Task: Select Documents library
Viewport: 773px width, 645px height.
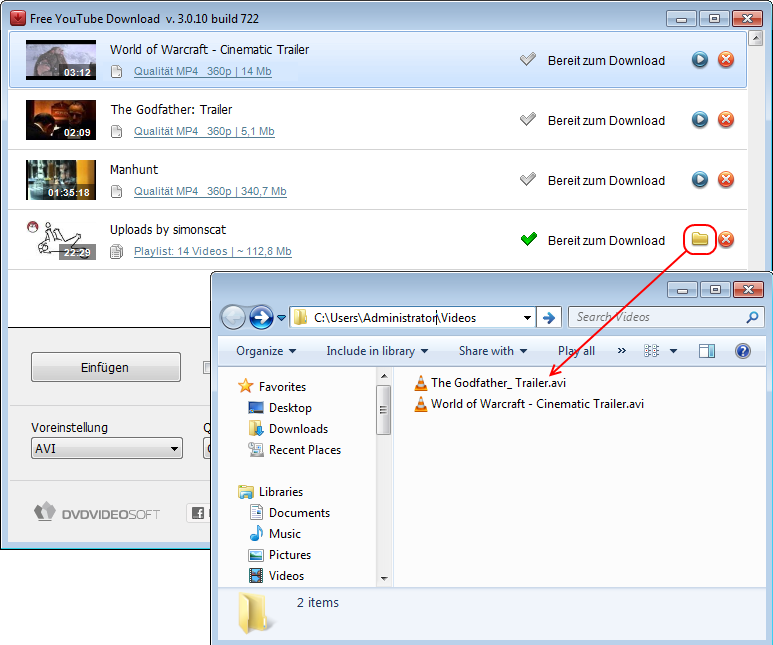Action: point(289,513)
